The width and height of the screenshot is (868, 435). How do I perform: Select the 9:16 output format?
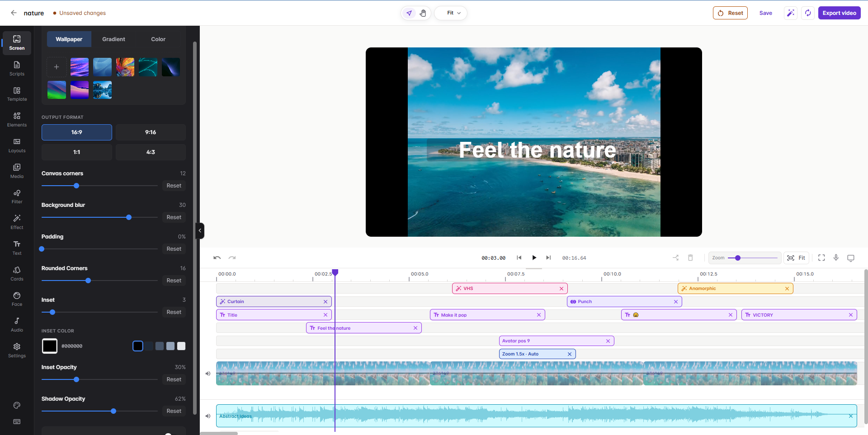click(x=151, y=132)
